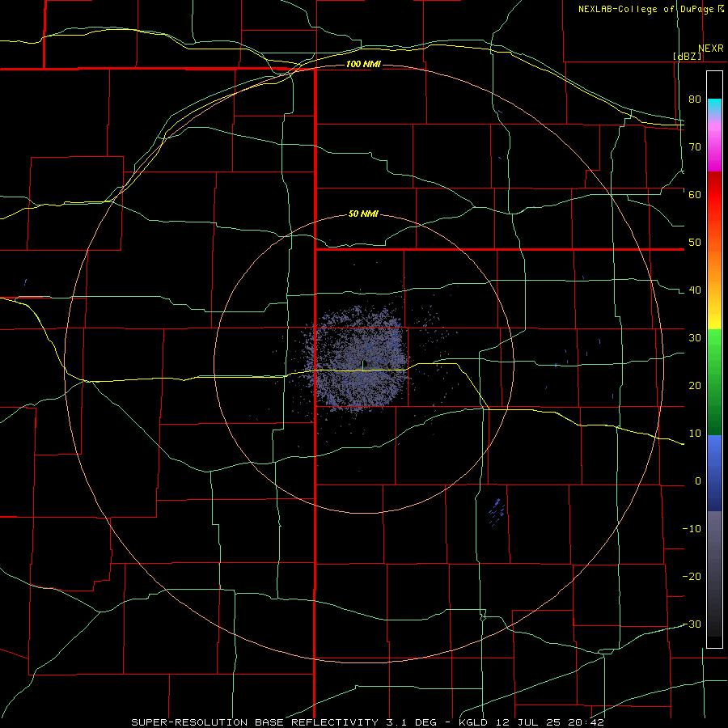Click the 50 NMI range ring label
728x728 pixels.
coord(363,214)
